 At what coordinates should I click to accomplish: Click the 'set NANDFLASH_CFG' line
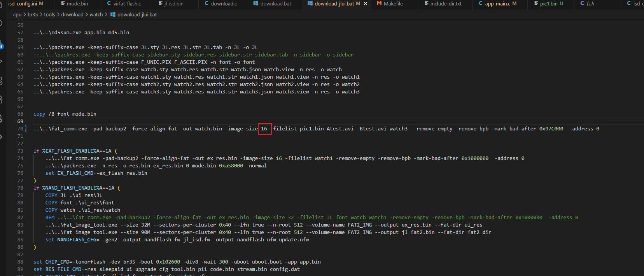[x=177, y=239]
